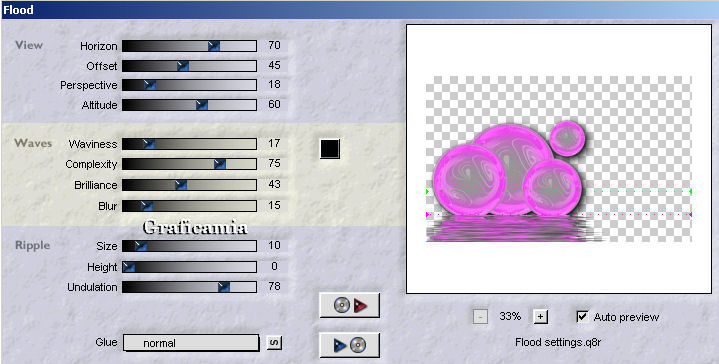Click the Perspective value field showing 18
The width and height of the screenshot is (719, 364).
tap(274, 84)
